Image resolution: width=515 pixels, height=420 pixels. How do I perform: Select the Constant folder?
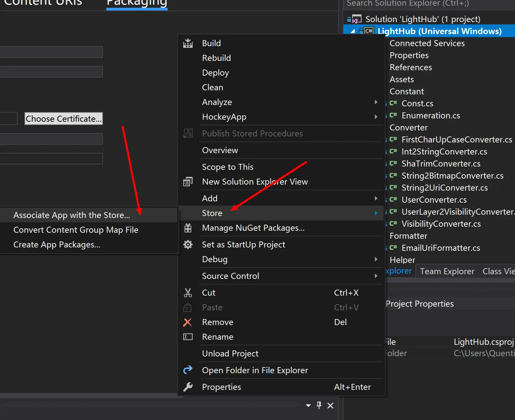click(x=407, y=91)
